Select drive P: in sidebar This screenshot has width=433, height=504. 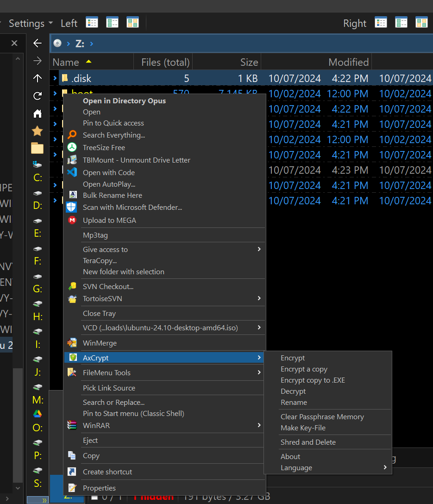coord(38,455)
